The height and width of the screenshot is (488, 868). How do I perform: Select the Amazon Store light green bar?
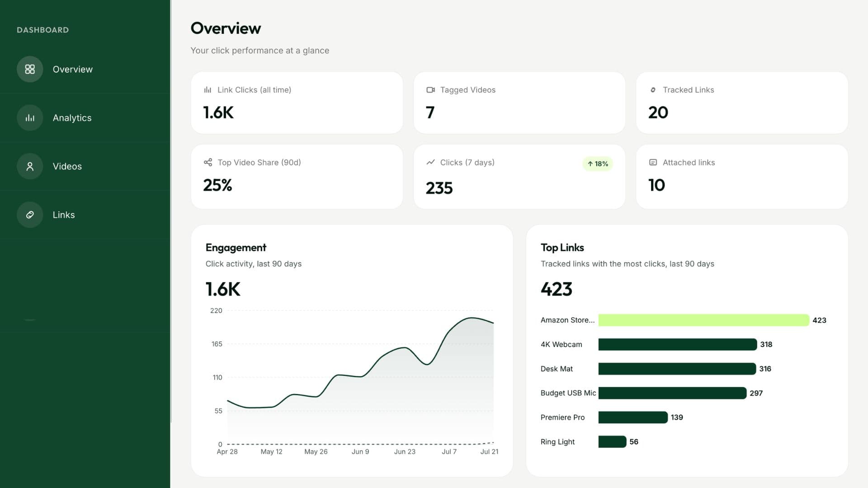(703, 320)
